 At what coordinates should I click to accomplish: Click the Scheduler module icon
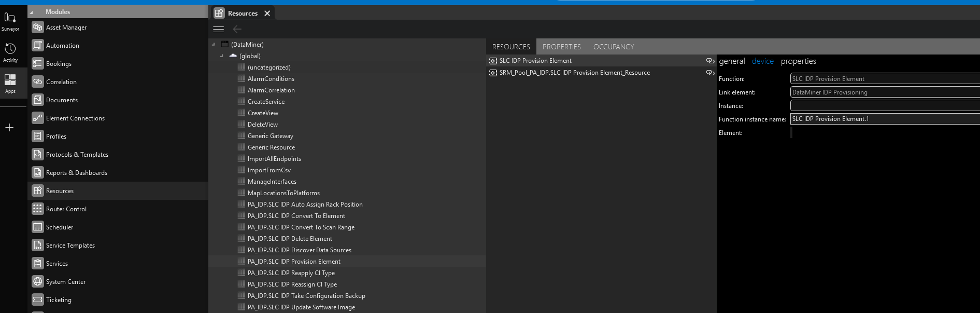(37, 227)
